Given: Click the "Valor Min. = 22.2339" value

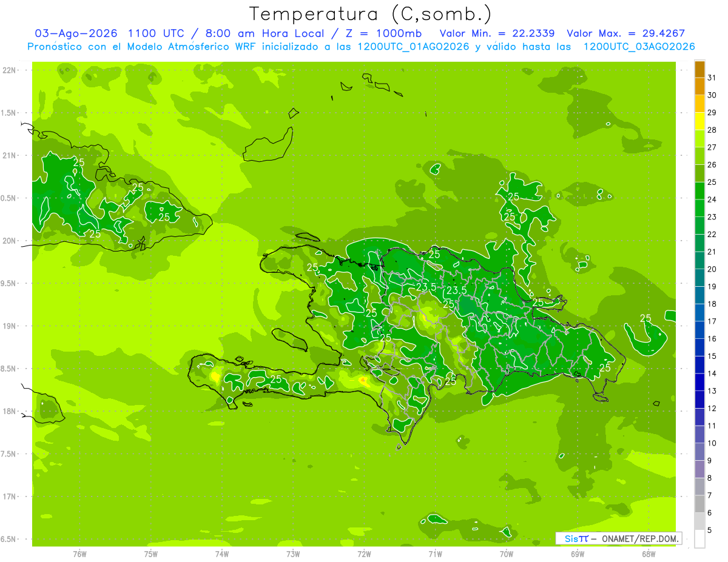Looking at the screenshot, I should (x=497, y=33).
